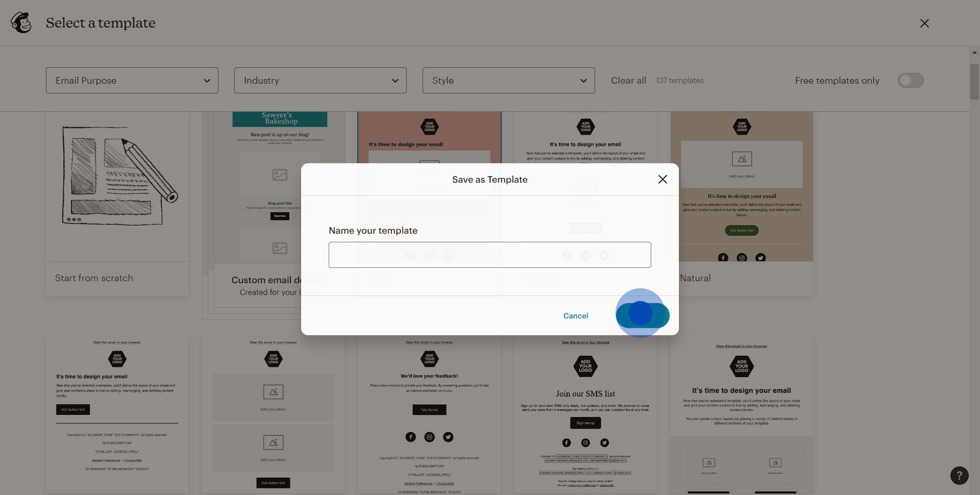Open the help question mark icon
980x495 pixels.
[959, 476]
